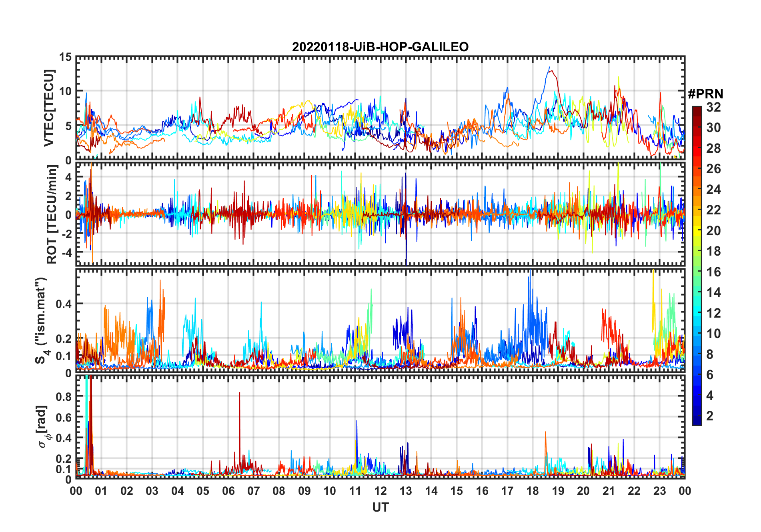Click colorbar tick label 18

[x=713, y=251]
